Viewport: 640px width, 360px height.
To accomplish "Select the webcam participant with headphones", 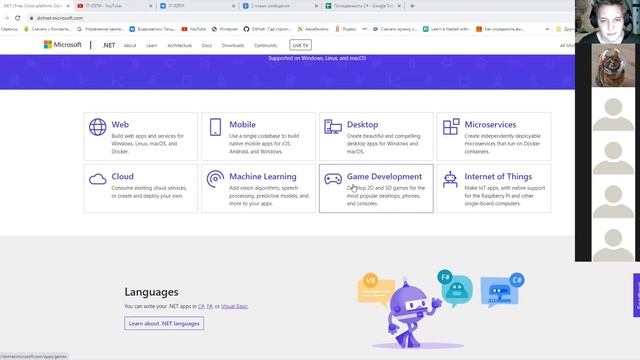I will click(x=607, y=21).
